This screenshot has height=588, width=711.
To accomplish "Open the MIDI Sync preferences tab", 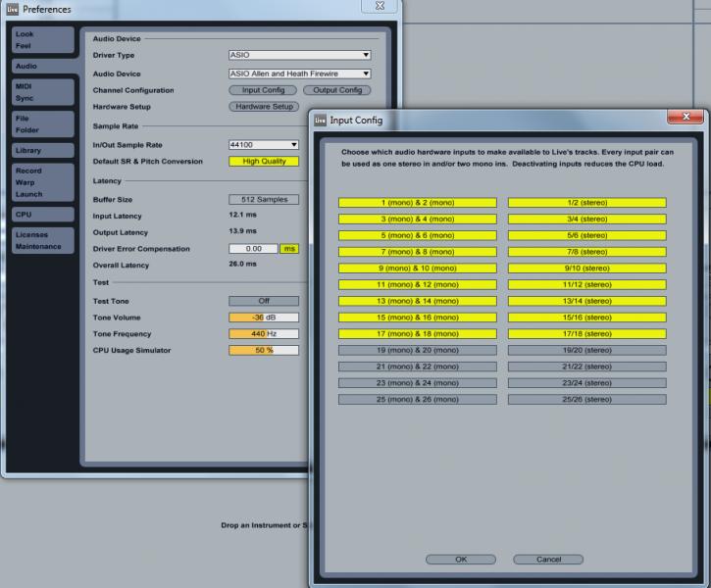I will 42,92.
